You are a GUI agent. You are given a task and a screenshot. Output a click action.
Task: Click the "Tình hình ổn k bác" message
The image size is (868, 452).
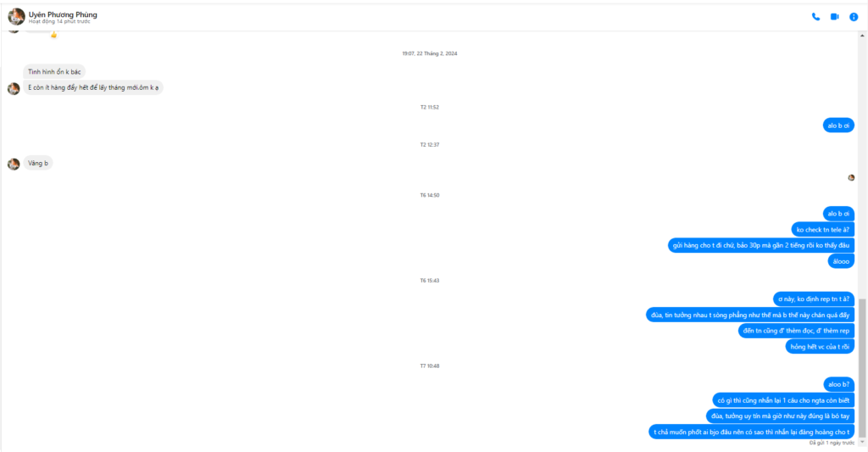(x=54, y=71)
